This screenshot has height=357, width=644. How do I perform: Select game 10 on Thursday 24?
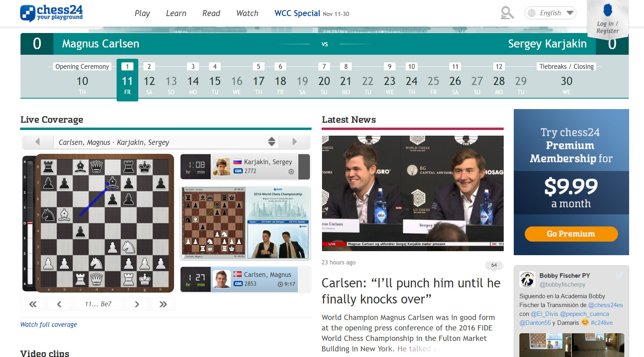[x=411, y=80]
